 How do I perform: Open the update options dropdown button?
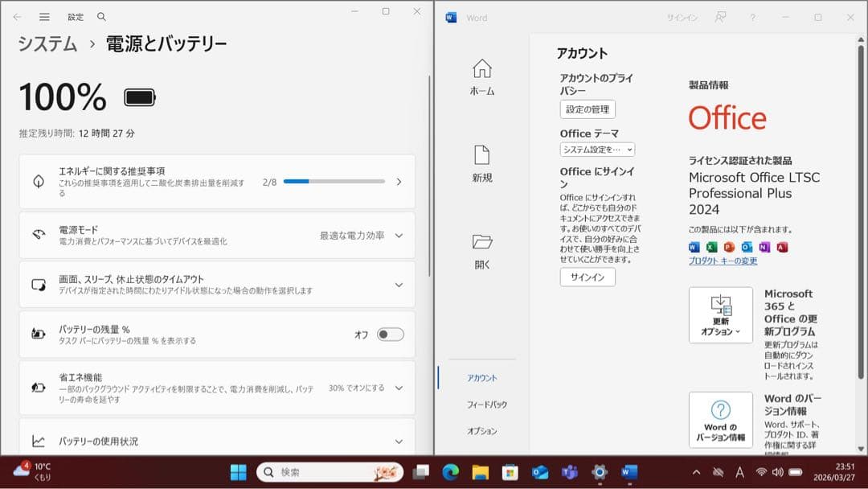720,315
